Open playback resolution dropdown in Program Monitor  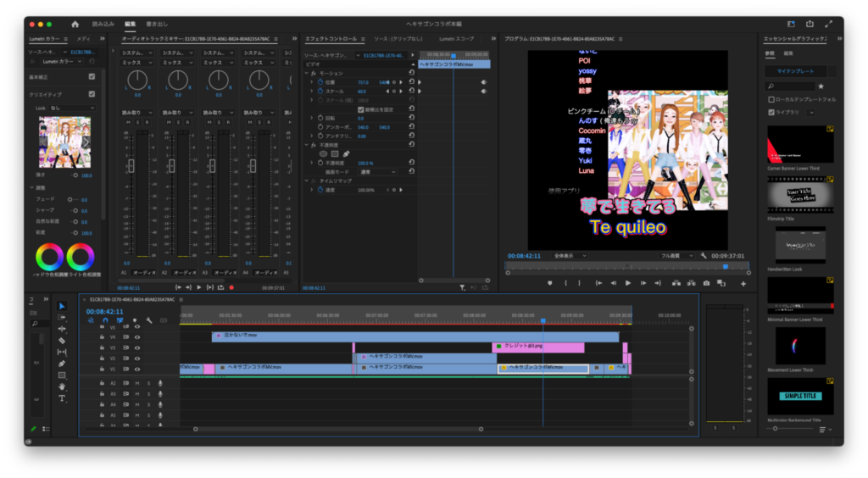676,256
